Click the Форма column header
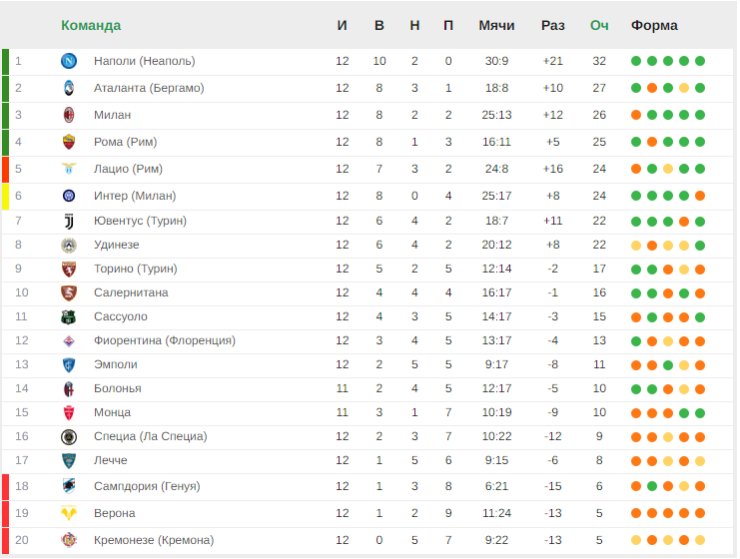Viewport: 740px width, 559px height. click(x=654, y=25)
